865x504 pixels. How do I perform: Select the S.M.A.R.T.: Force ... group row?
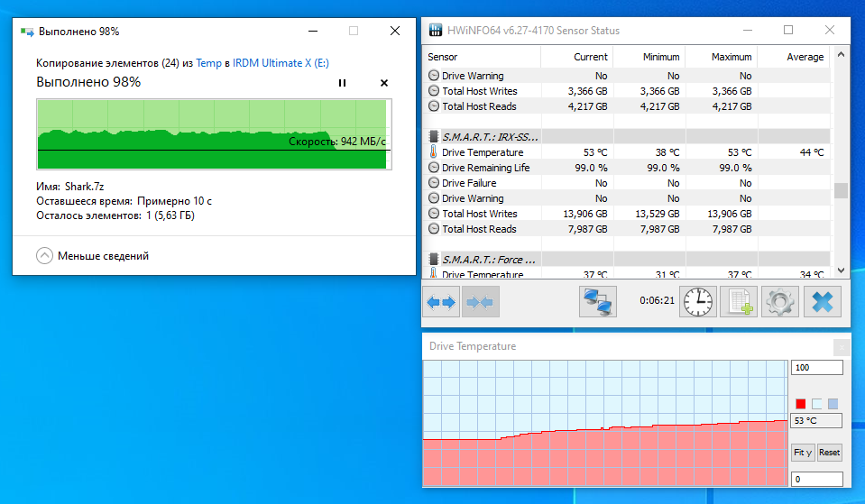(x=626, y=259)
